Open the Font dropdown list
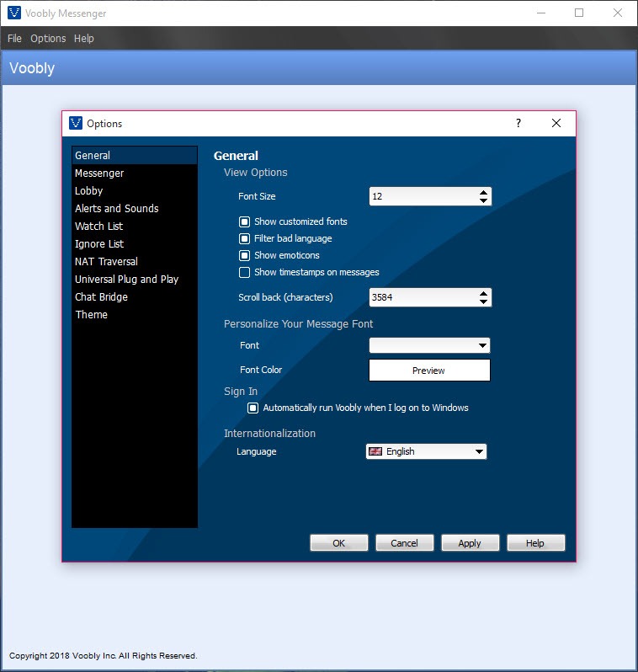 pos(429,345)
